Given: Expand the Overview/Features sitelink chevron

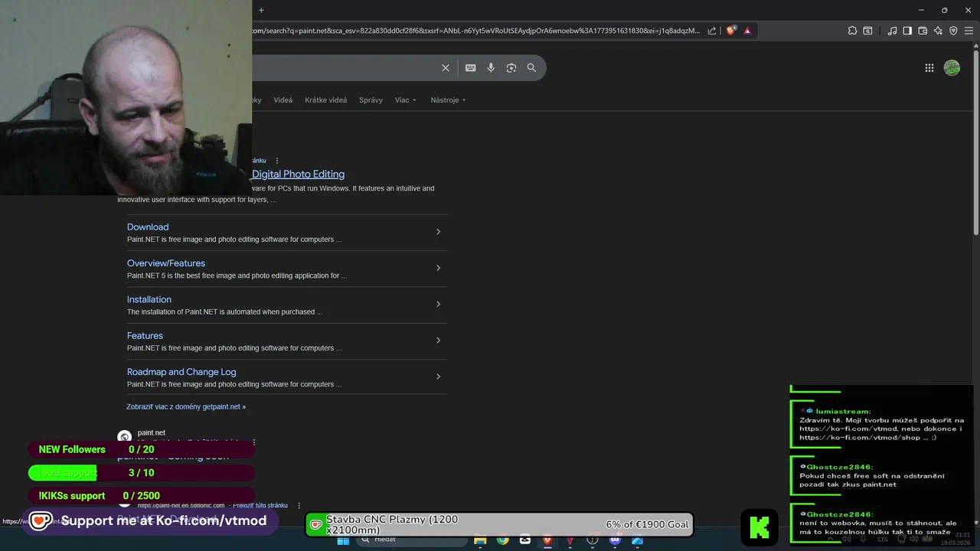Looking at the screenshot, I should tap(438, 268).
